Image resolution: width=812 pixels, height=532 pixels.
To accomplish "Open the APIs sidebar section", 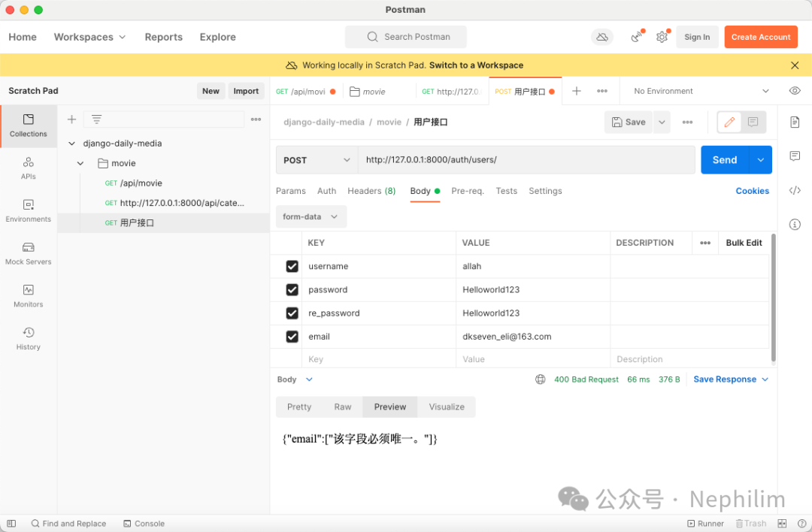I will 29,168.
